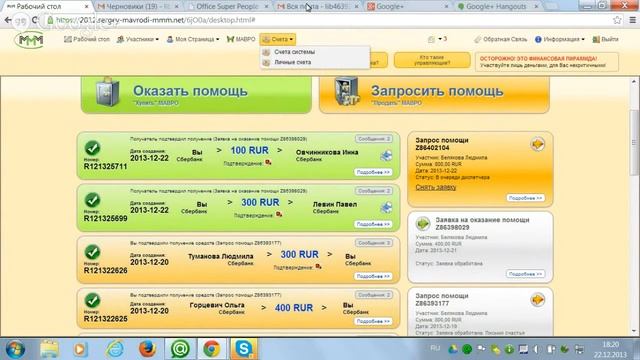Screen dimensions: 640x360
Task: Open Chrome from the taskbar
Action: (x=211, y=349)
